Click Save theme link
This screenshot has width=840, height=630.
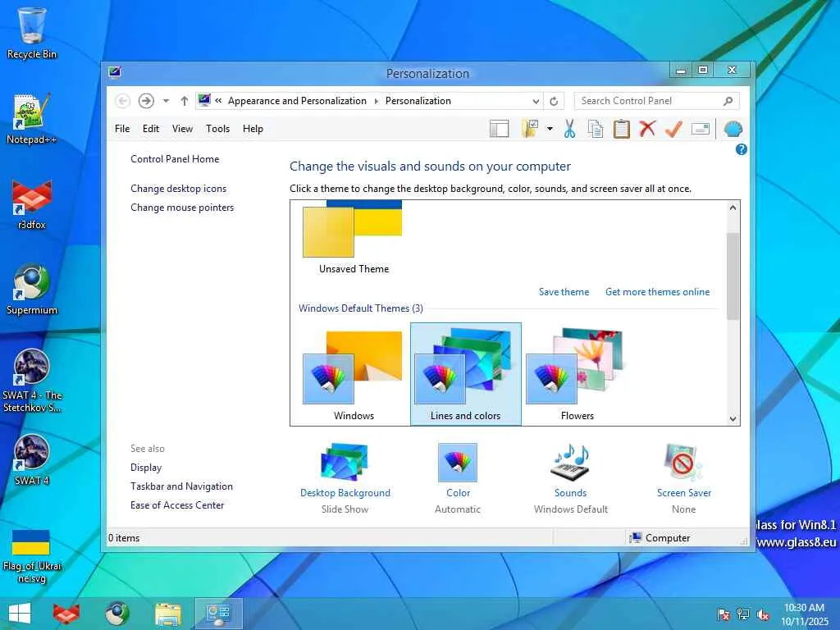click(x=564, y=292)
